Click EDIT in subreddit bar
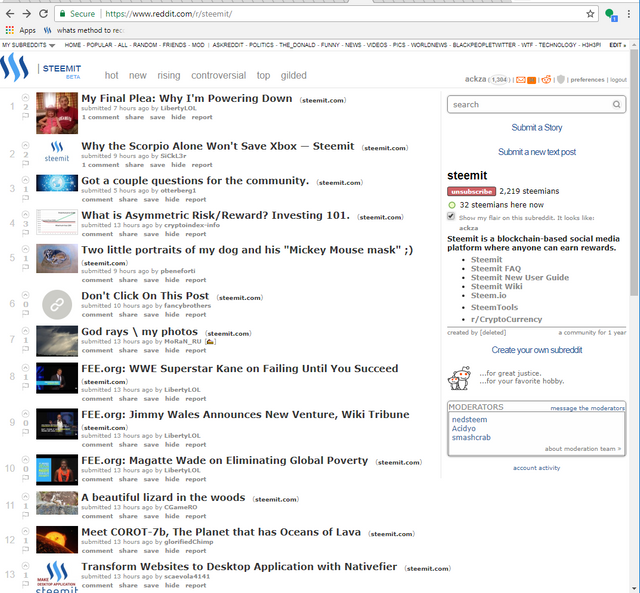The width and height of the screenshot is (640, 593). [x=617, y=45]
